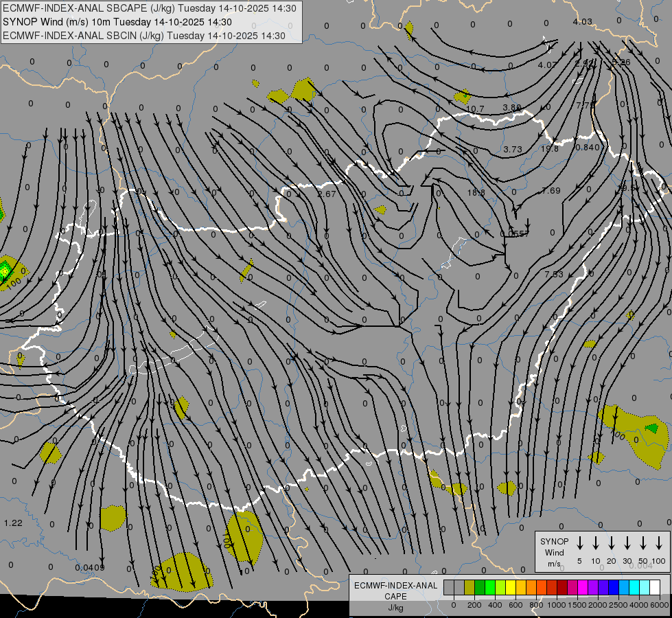Click the SYNOP label in wind legend
Screen dimensions: 672x618
(x=554, y=541)
